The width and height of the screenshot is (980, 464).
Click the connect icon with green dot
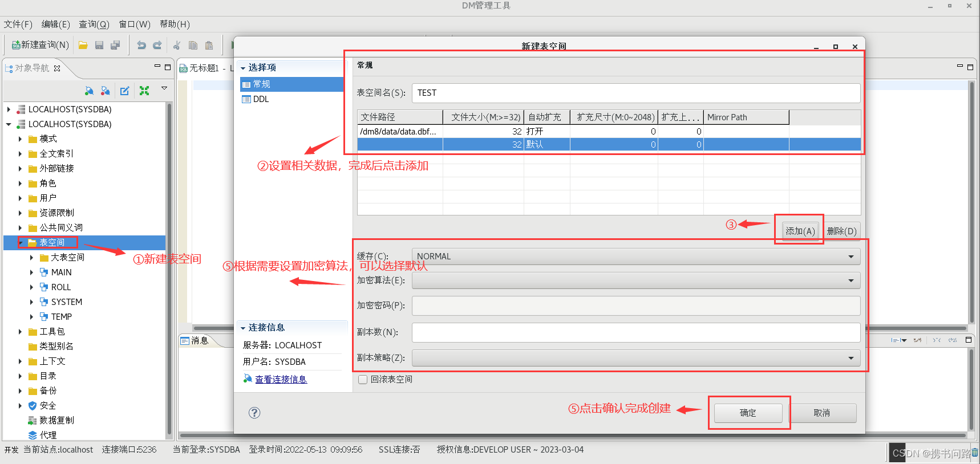[89, 91]
